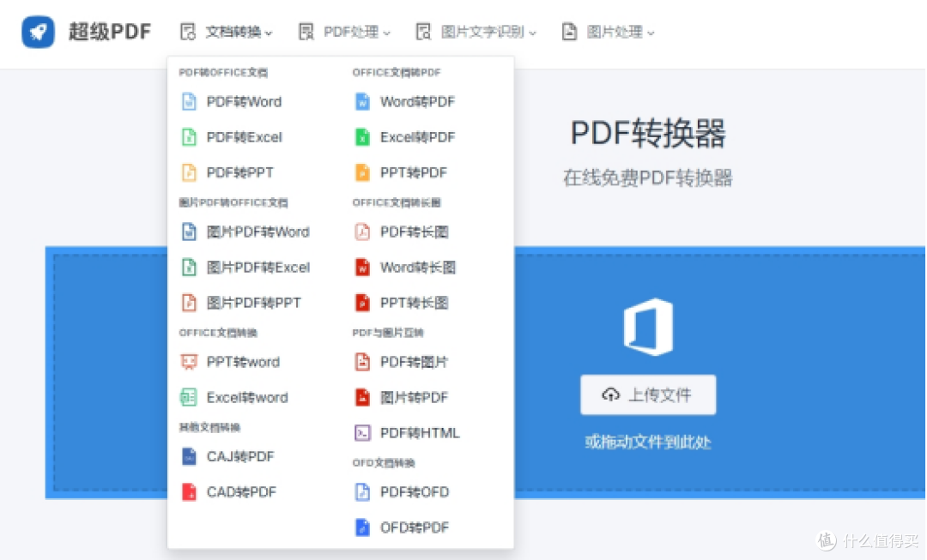
Task: Click the 超级PDF brand title
Action: click(x=109, y=32)
